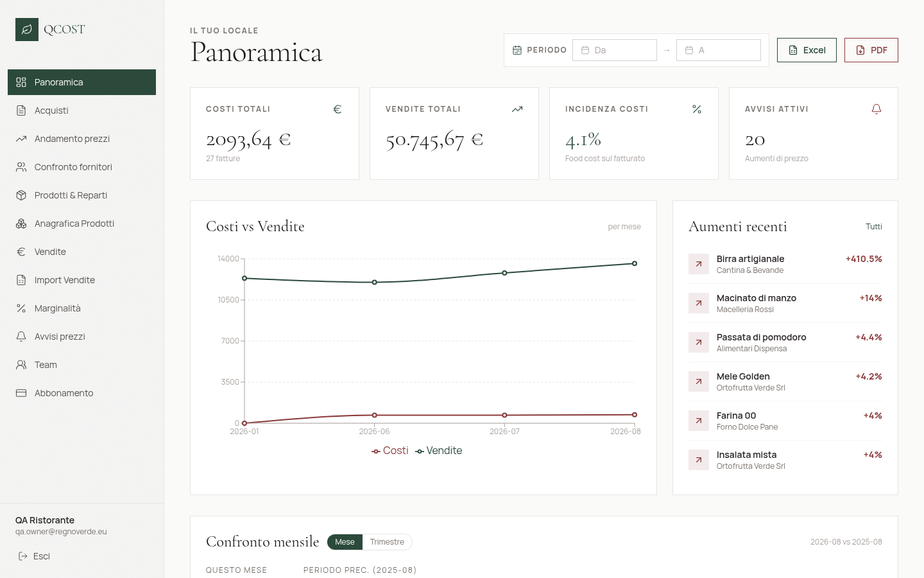Click the Da start date field
Viewport: 924px width, 578px height.
pyautogui.click(x=615, y=50)
